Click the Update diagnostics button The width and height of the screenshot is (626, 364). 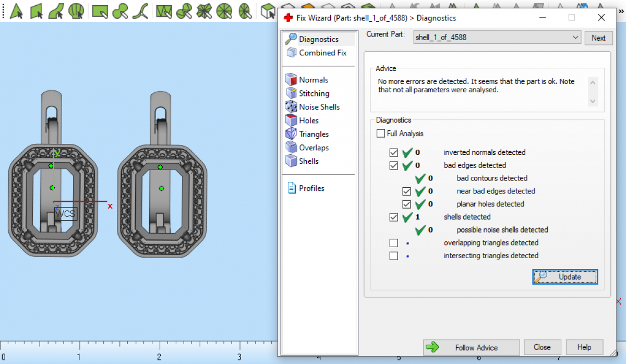point(565,277)
